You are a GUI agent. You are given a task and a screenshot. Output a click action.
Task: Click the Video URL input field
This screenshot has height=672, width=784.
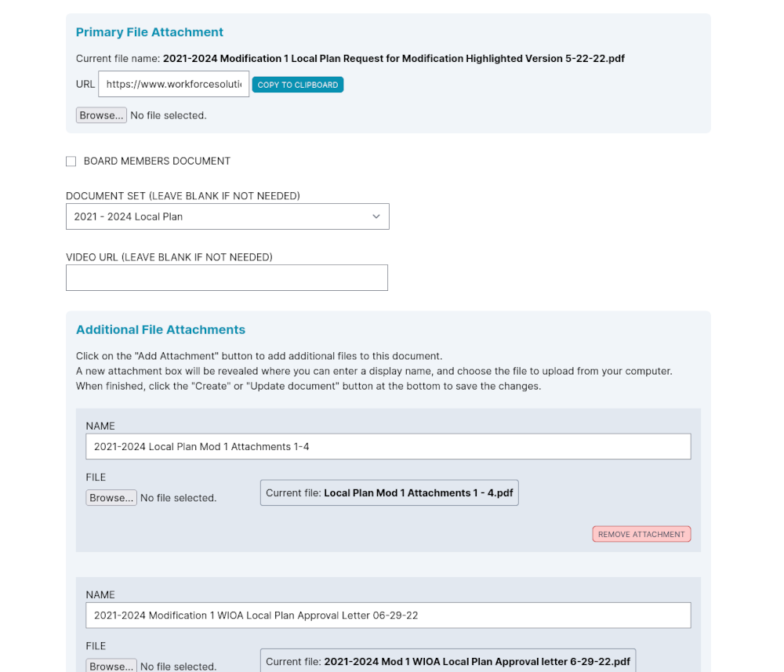[227, 278]
